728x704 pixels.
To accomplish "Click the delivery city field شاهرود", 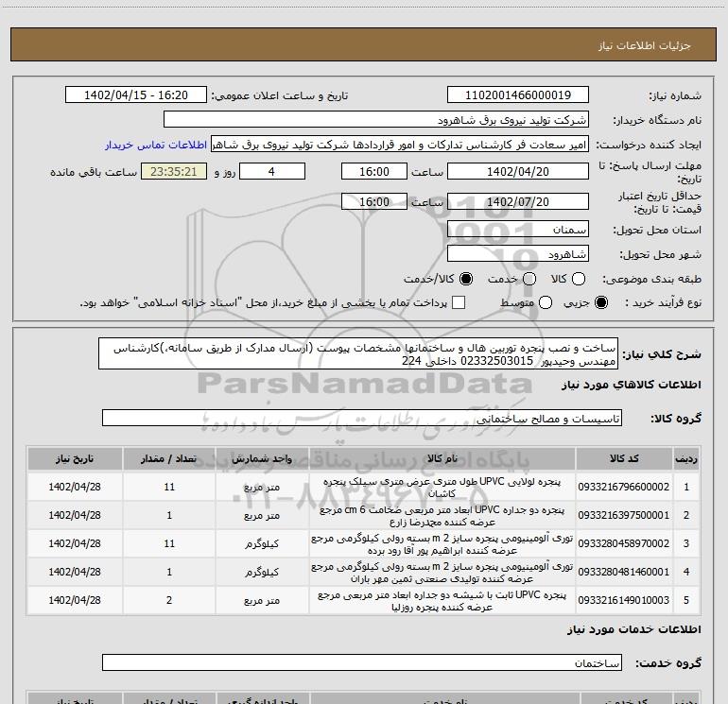I will pos(518,254).
